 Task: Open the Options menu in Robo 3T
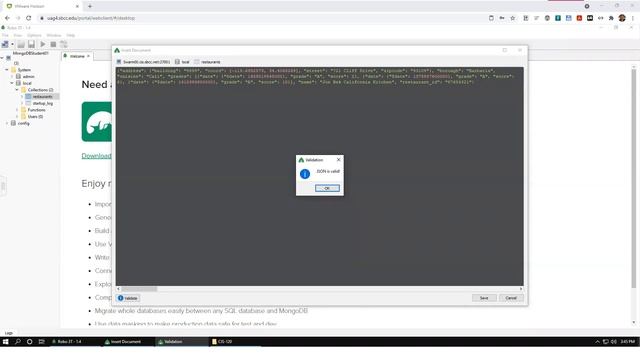tap(34, 36)
